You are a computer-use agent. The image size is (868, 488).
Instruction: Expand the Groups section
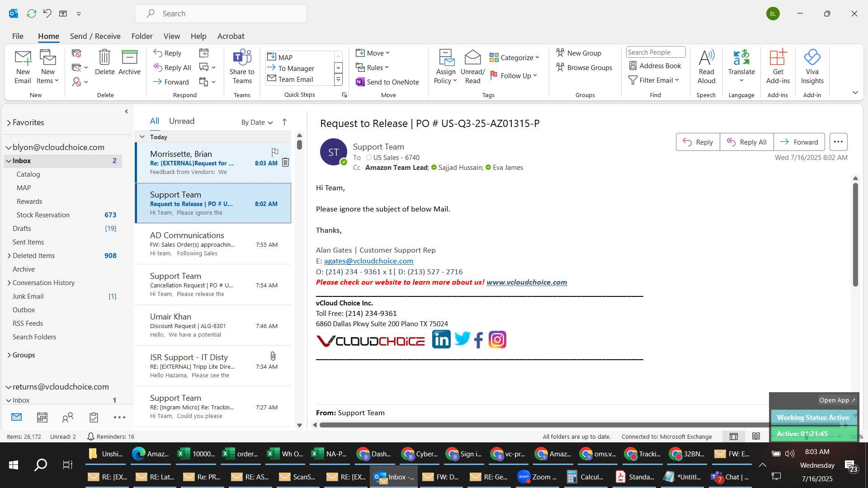9,355
